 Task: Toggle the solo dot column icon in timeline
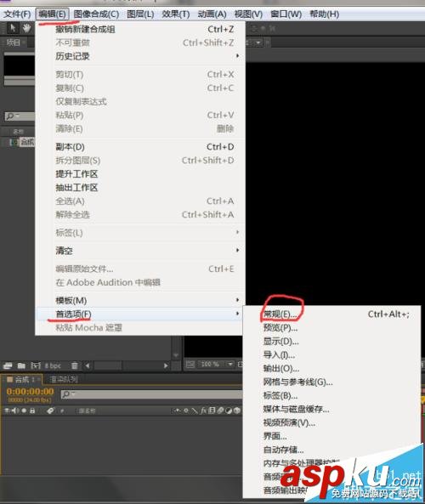[24, 411]
